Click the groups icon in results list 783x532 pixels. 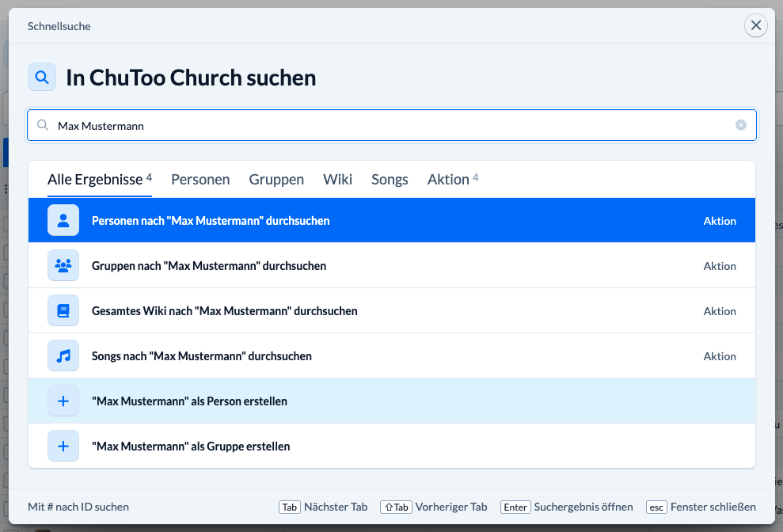pyautogui.click(x=63, y=266)
